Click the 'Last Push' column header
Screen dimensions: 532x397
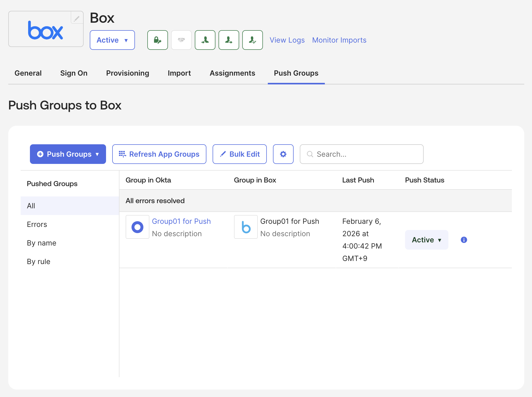(358, 180)
